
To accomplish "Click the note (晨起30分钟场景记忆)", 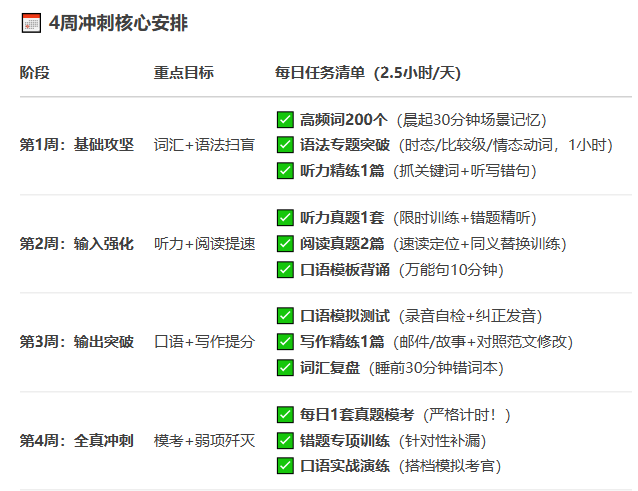I will pyautogui.click(x=472, y=120).
